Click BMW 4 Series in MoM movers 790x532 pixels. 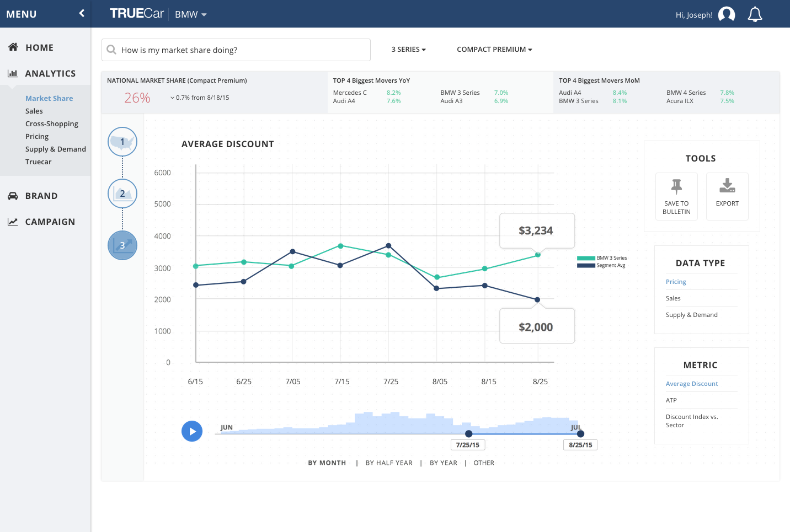[x=686, y=93]
